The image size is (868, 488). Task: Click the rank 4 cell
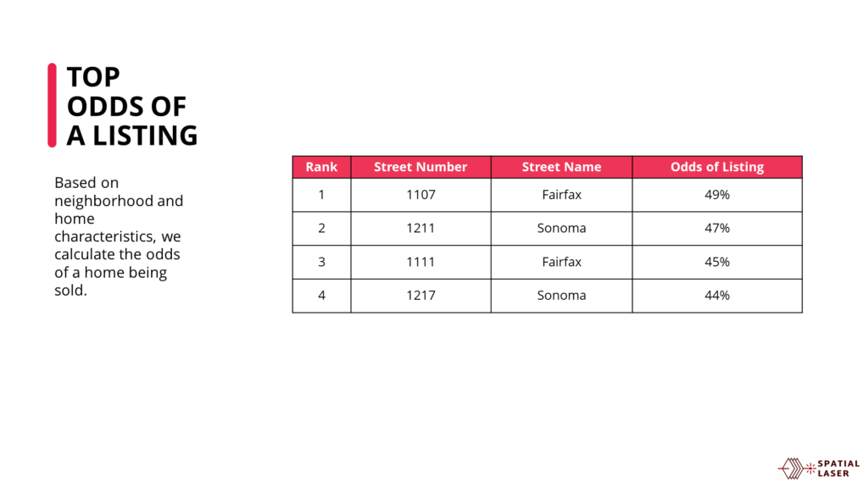point(321,296)
